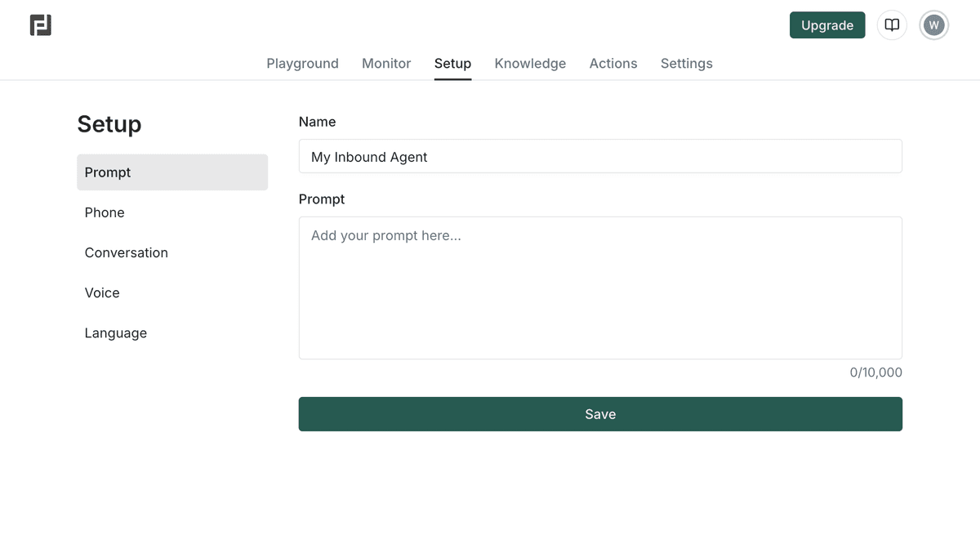This screenshot has width=980, height=540.
Task: Open the documentation book icon
Action: click(x=892, y=25)
